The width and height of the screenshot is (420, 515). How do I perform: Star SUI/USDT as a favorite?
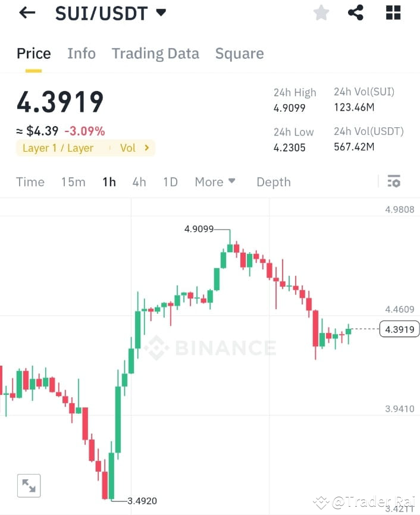coord(321,12)
